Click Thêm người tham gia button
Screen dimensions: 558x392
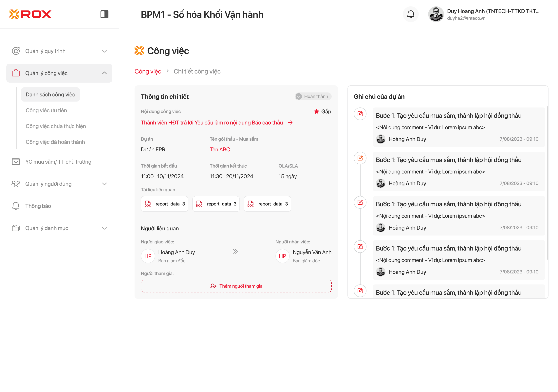(x=236, y=286)
